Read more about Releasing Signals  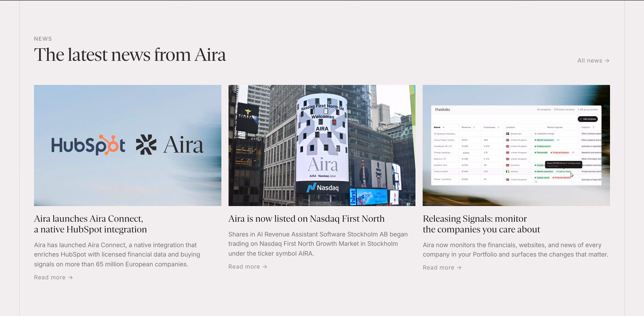[x=442, y=268]
